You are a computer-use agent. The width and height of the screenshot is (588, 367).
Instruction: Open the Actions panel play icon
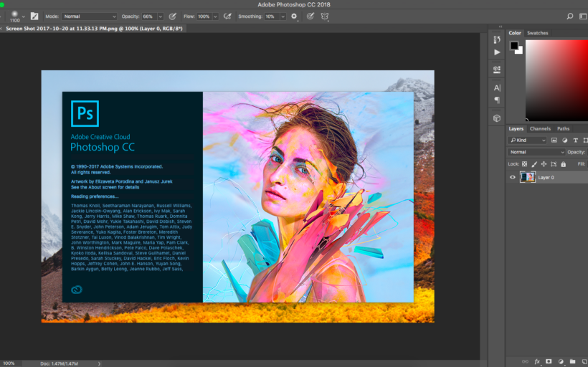point(497,52)
